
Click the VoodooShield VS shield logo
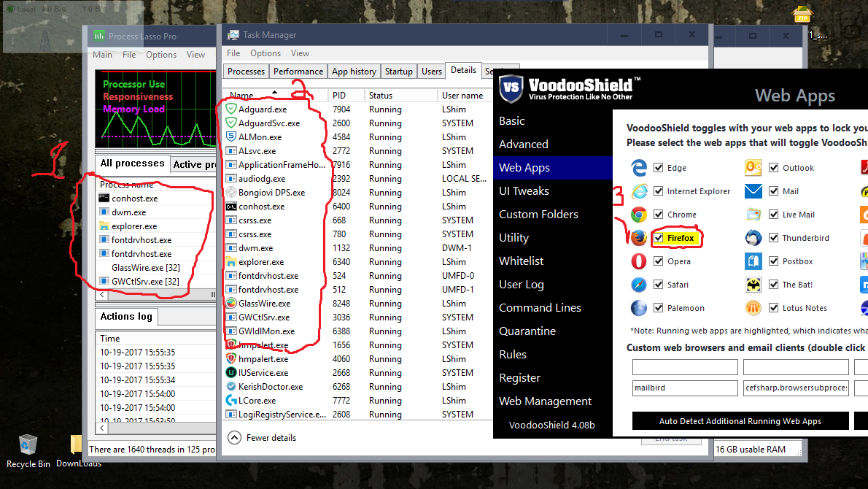[x=511, y=88]
